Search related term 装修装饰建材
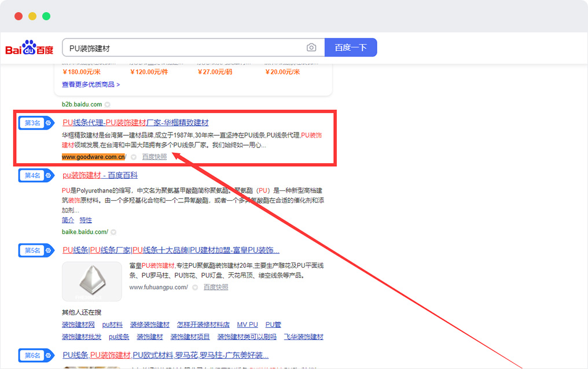588x369 pixels. tap(150, 324)
